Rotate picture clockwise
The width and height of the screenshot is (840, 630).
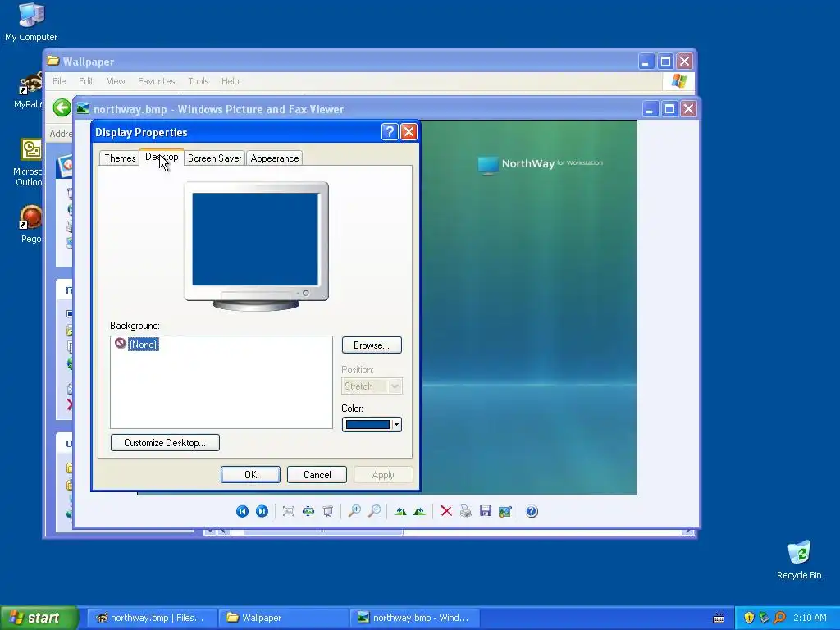coord(400,511)
